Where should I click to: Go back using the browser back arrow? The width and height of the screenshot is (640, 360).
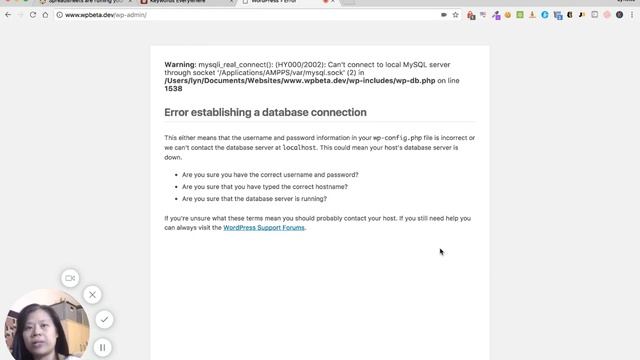pyautogui.click(x=8, y=15)
